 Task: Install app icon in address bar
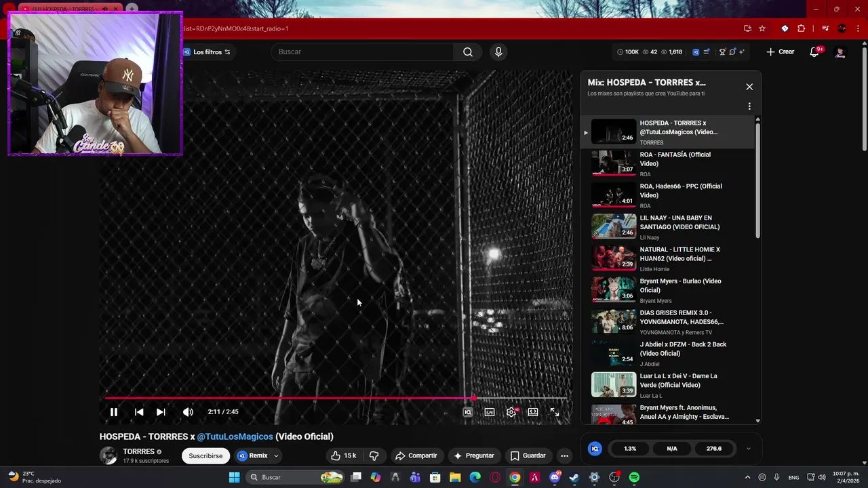click(747, 28)
